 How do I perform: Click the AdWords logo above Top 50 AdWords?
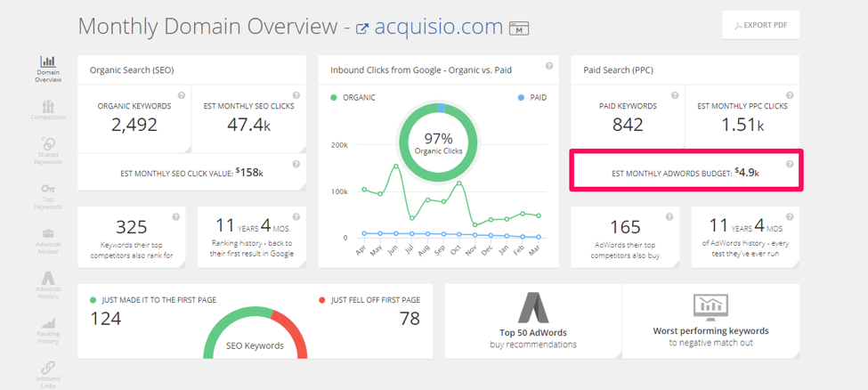(533, 307)
